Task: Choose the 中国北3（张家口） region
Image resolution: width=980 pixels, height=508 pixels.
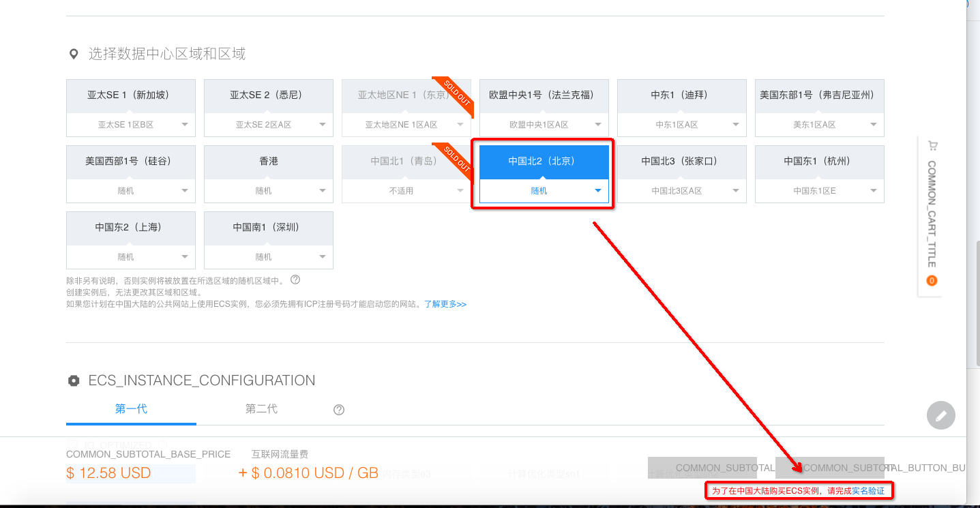Action: (x=682, y=162)
